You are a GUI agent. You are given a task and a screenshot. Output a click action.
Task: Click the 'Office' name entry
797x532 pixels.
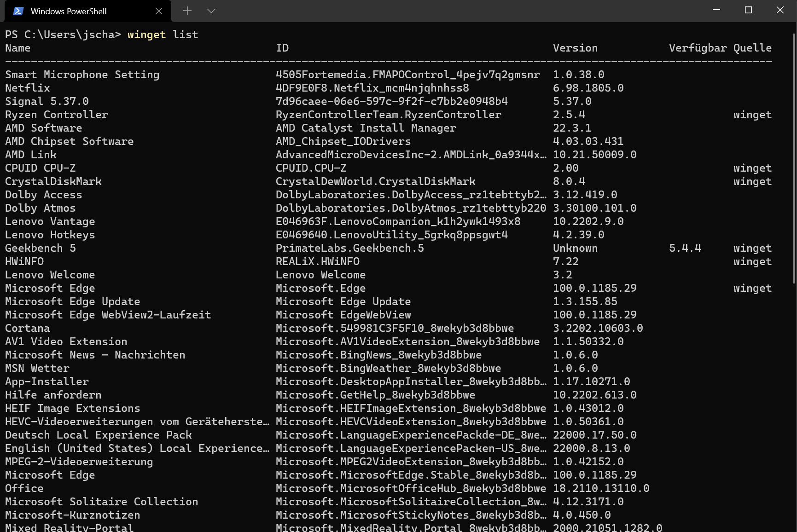pos(24,488)
